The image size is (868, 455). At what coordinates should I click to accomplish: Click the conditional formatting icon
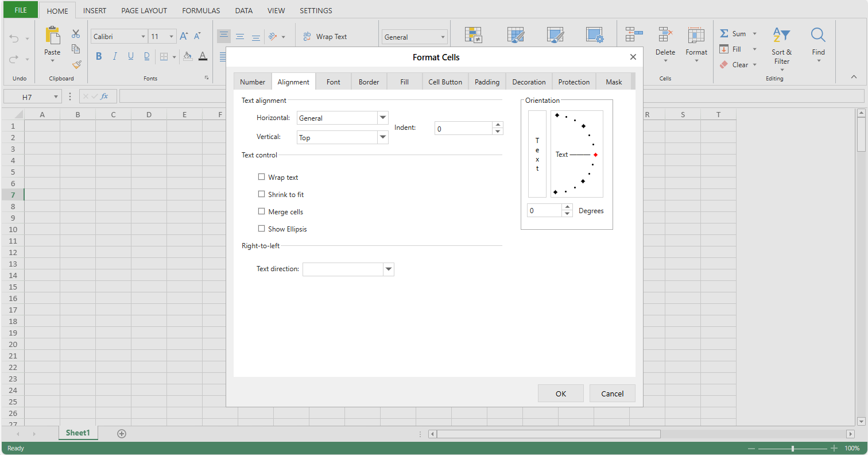coord(473,35)
